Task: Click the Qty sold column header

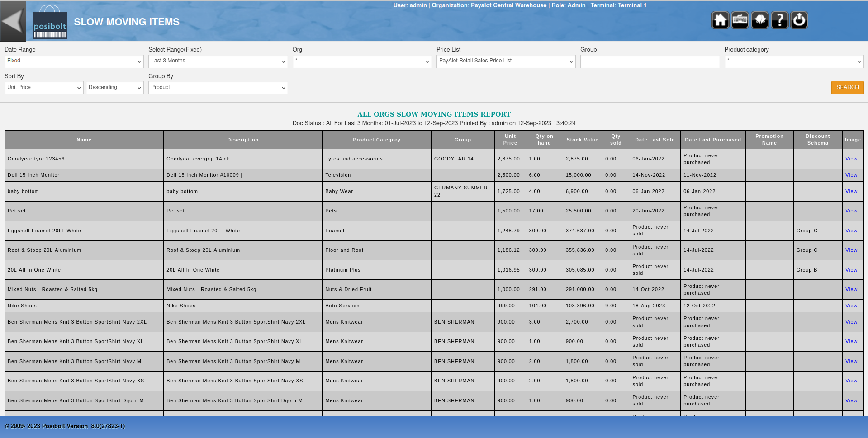Action: coord(616,140)
